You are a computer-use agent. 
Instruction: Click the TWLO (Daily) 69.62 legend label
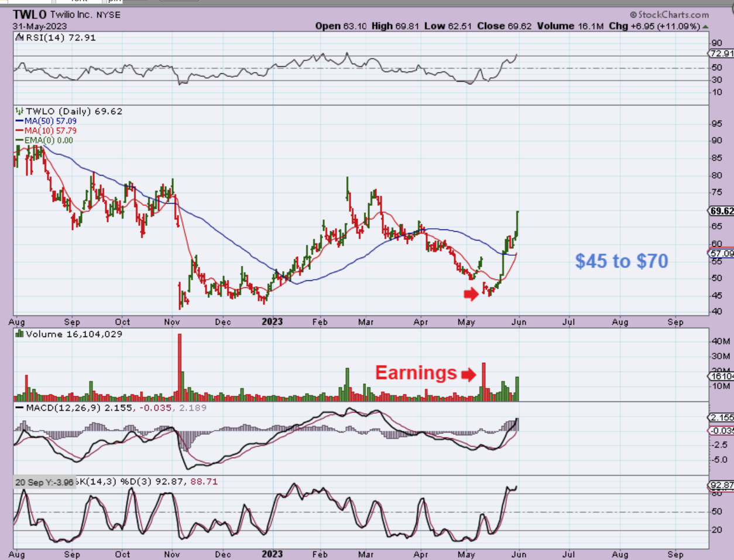(74, 111)
